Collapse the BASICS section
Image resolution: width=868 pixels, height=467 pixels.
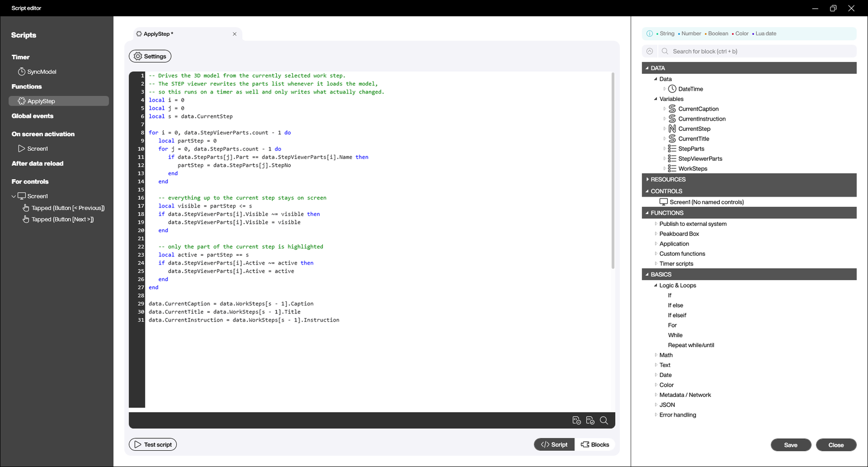647,275
